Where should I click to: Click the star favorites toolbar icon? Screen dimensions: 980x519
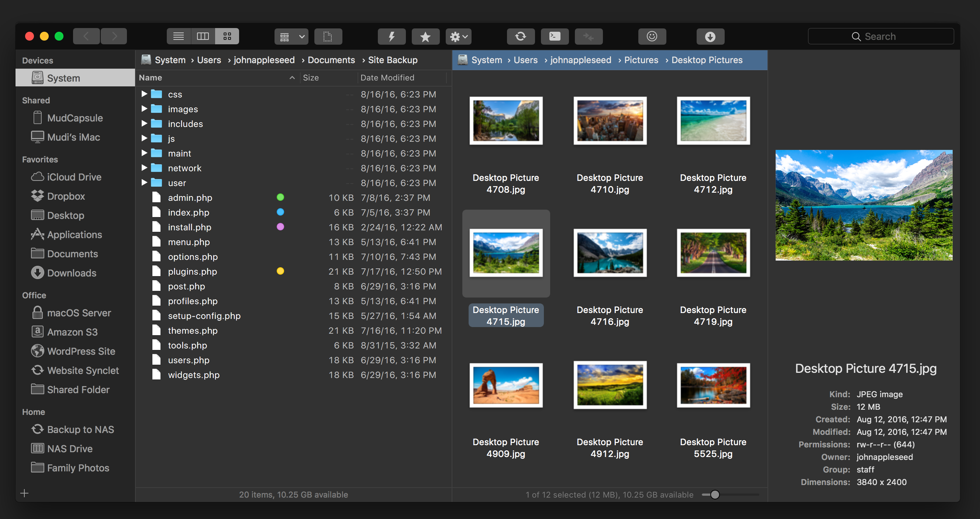[x=425, y=37]
